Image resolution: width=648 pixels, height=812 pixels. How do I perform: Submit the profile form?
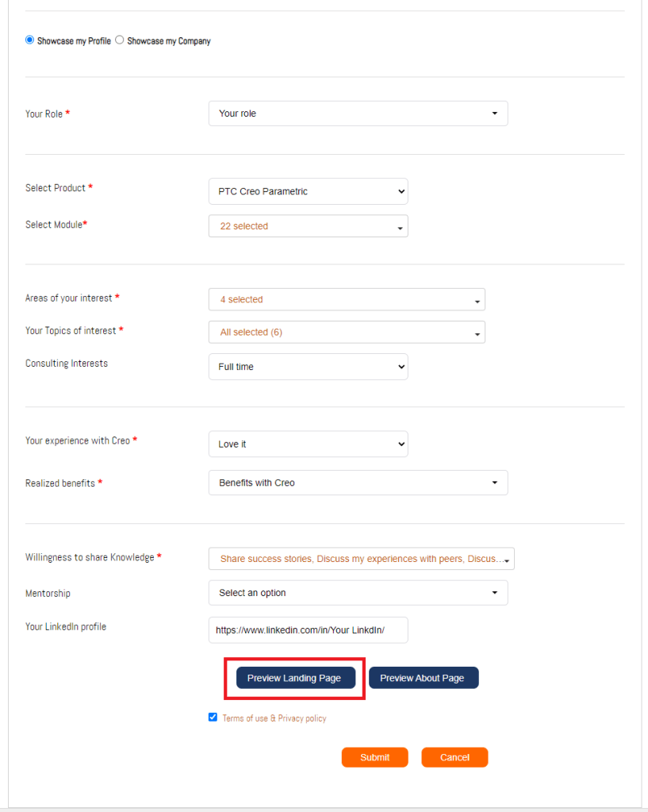pos(374,757)
